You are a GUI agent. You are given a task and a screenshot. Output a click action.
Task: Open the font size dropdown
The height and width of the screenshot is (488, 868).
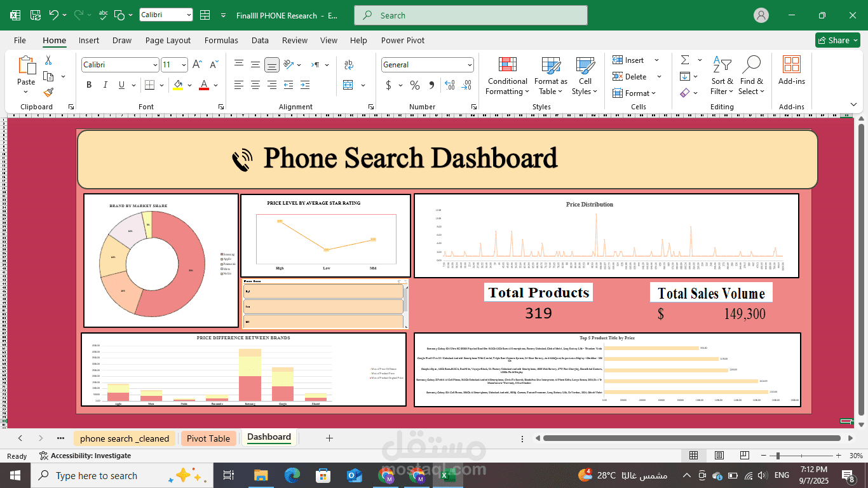(x=184, y=65)
